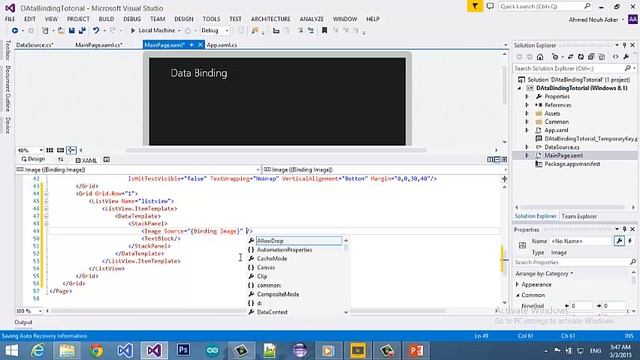Pin the Solution Explorer panel
Screen dimensions: 640x360
(624, 45)
